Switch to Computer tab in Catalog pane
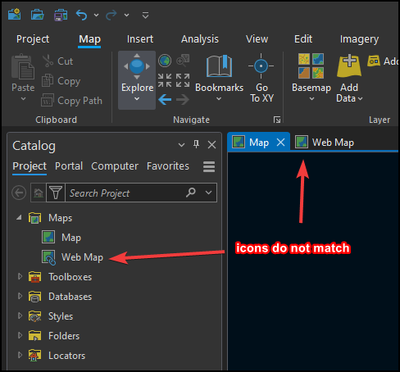The width and height of the screenshot is (400, 372). point(115,166)
